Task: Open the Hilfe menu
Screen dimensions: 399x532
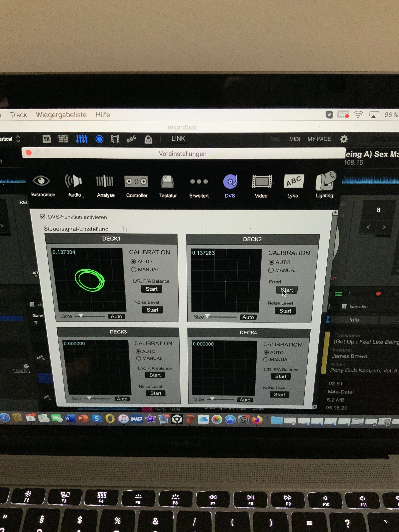Action: 103,115
